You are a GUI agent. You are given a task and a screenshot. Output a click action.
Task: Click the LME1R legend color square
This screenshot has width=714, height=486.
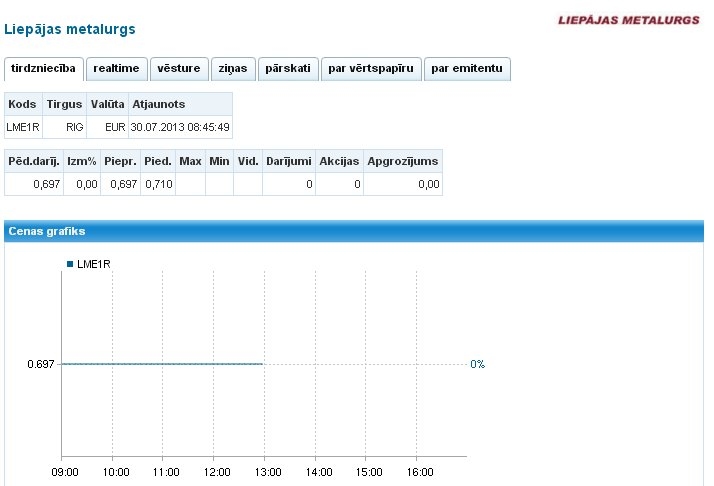click(x=70, y=264)
